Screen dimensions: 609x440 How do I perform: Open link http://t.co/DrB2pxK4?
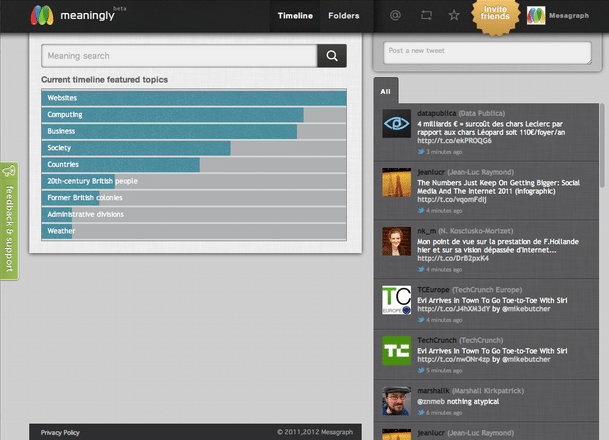453,258
